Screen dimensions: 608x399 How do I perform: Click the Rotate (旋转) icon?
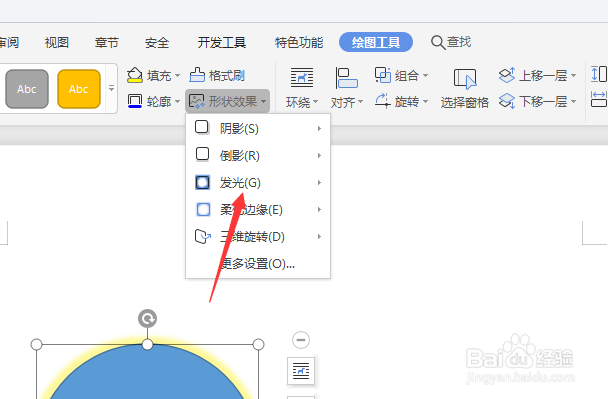coord(383,101)
